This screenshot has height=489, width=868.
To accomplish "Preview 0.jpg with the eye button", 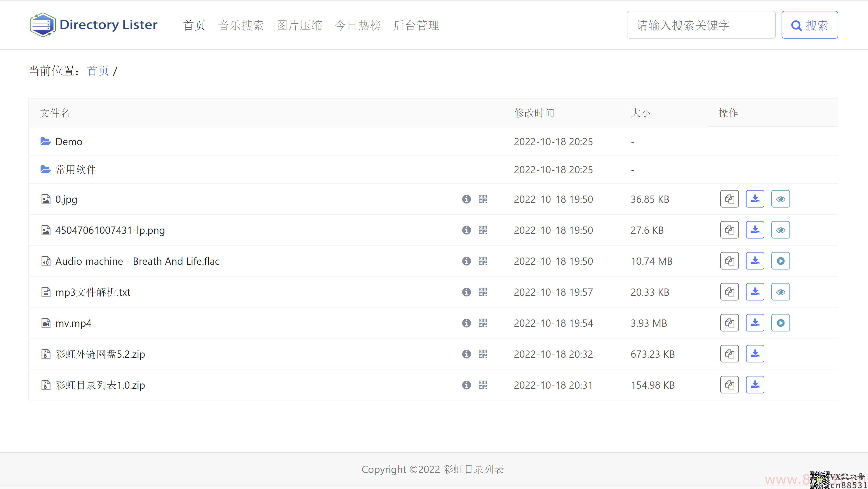I will click(x=781, y=199).
